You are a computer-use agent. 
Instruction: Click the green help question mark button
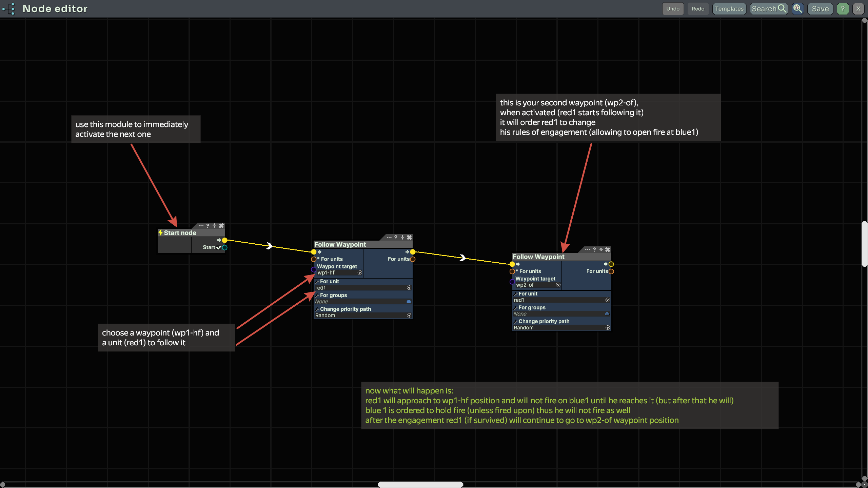coord(843,9)
